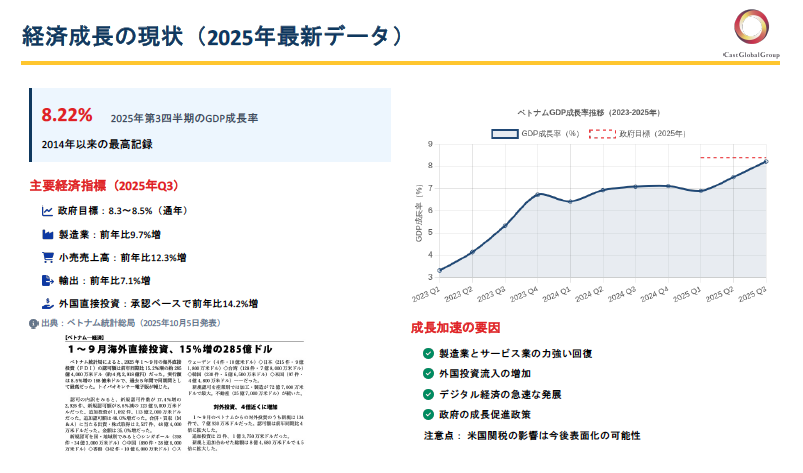The width and height of the screenshot is (803, 473).
Task: Select the 2023 Q4 data point on the chart
Action: [537, 195]
